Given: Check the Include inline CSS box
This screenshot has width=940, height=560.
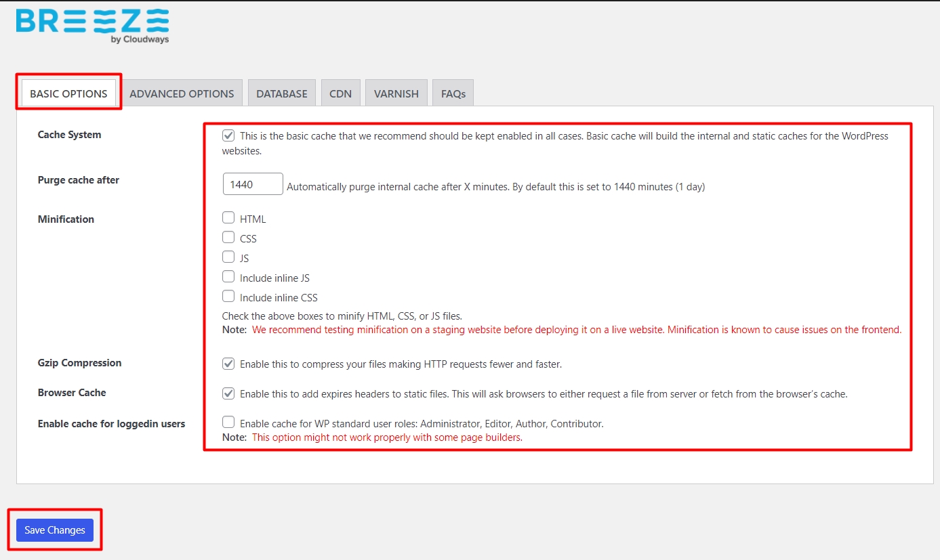Looking at the screenshot, I should click(x=228, y=297).
